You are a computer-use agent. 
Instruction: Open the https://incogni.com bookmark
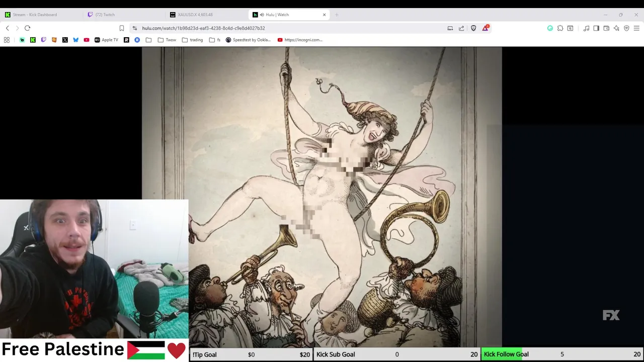coord(300,40)
